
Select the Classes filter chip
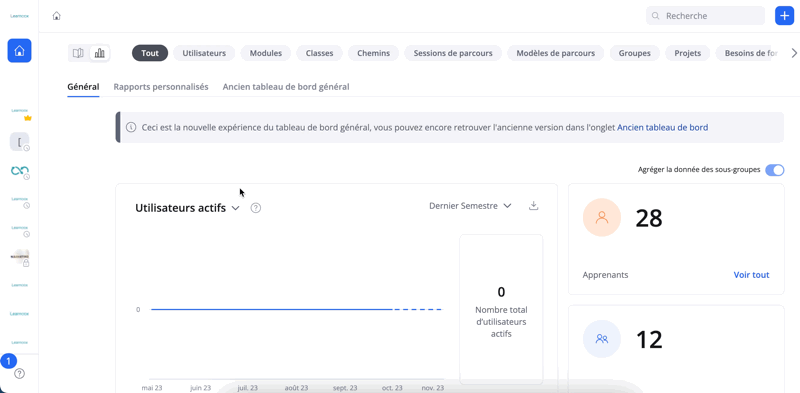tap(319, 53)
